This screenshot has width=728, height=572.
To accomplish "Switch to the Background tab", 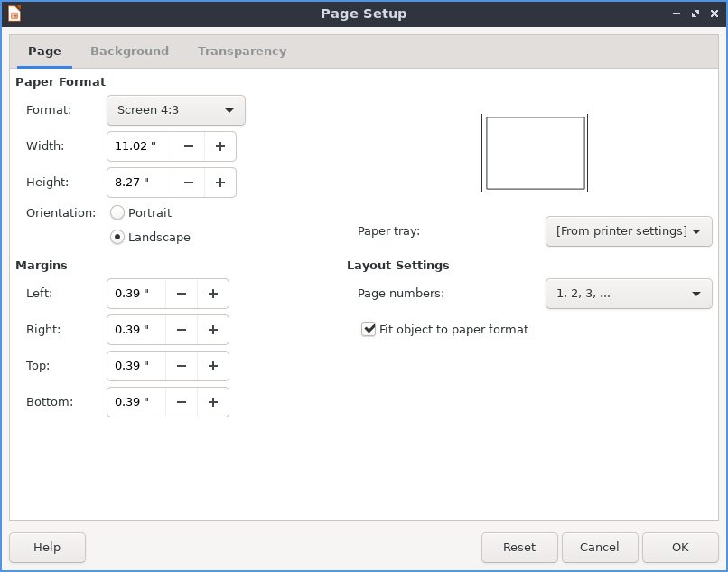I will (129, 52).
